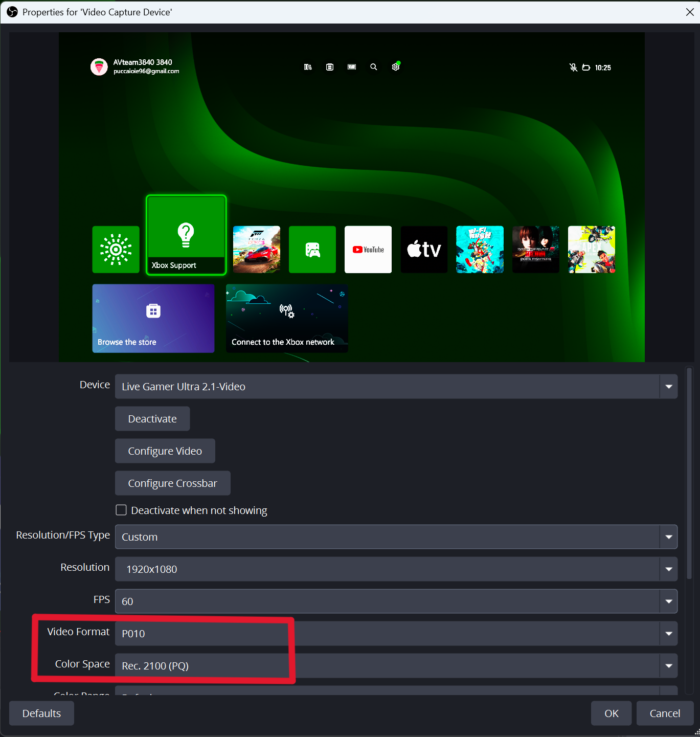This screenshot has height=737, width=700.
Task: Close the Properties window
Action: (x=690, y=12)
